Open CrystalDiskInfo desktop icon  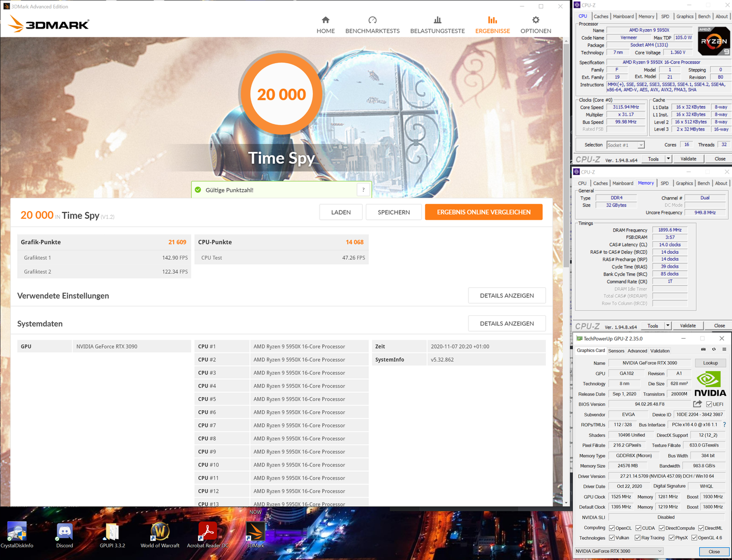coord(17,534)
